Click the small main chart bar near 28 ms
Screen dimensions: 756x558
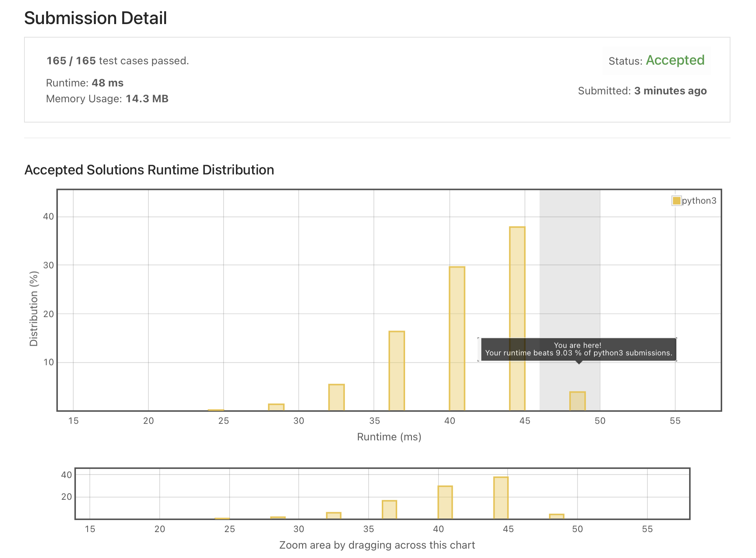276,407
